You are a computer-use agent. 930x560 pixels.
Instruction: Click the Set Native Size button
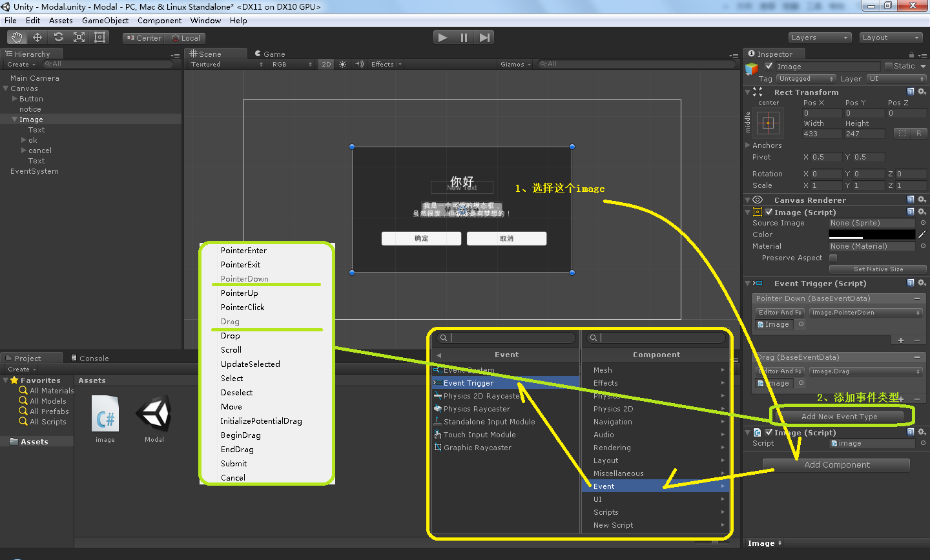(x=878, y=269)
